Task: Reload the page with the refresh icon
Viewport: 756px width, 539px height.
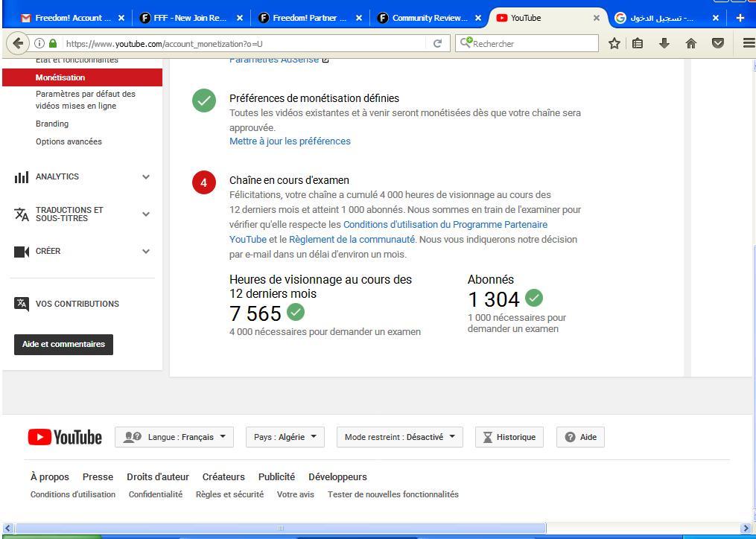Action: pyautogui.click(x=437, y=43)
